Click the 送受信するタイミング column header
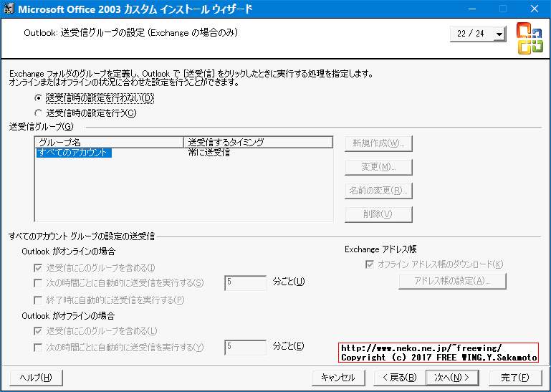 (258, 142)
